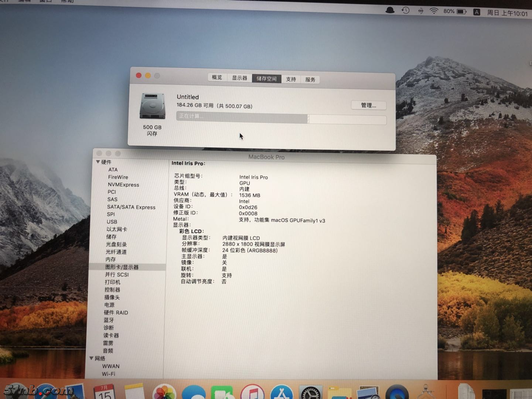
Task: Switch to the 显示器 tab
Action: [239, 78]
